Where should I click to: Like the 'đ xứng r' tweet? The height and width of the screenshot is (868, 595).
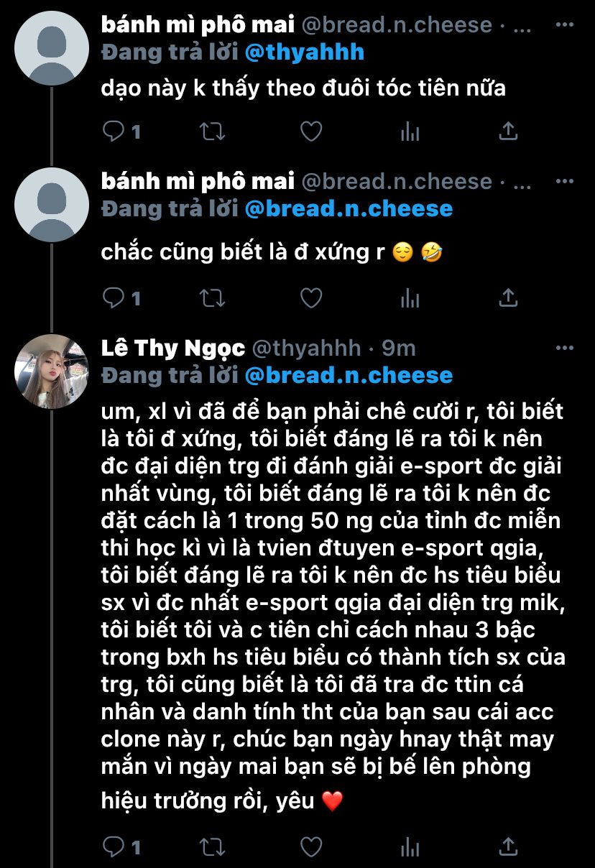310,297
